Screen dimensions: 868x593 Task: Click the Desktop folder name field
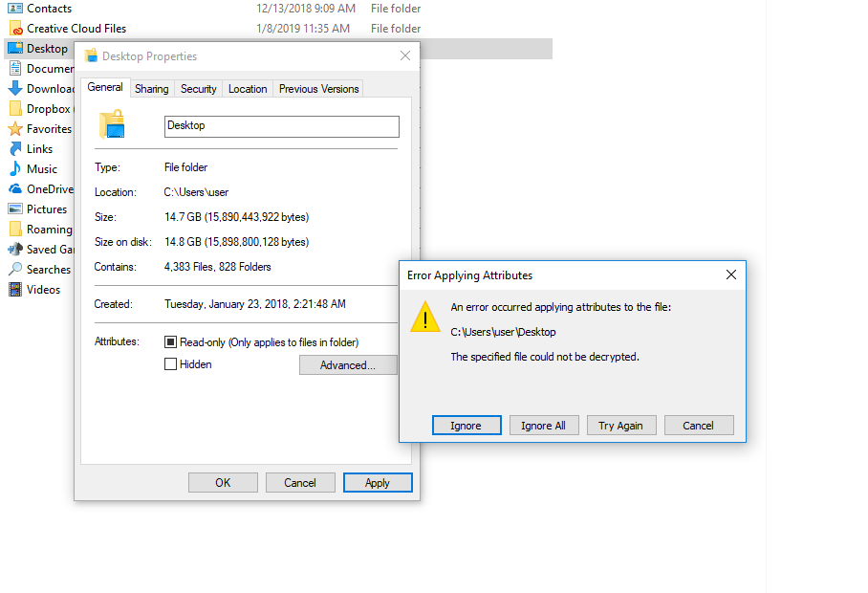[282, 126]
